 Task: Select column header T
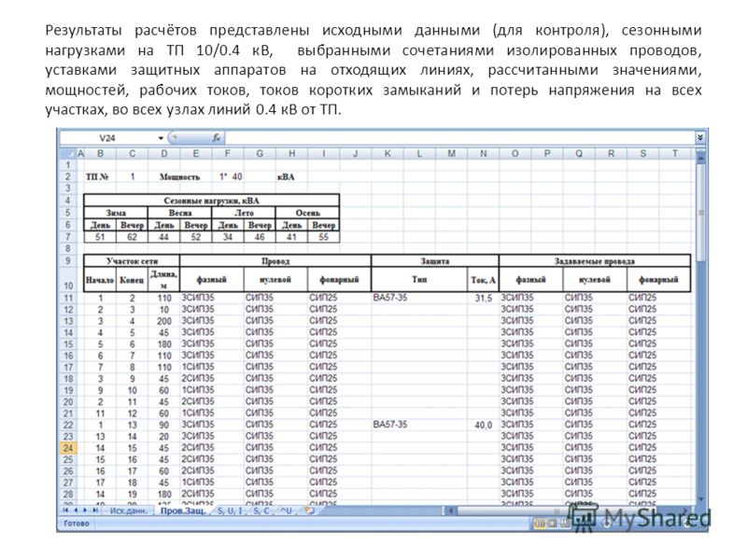click(x=674, y=153)
